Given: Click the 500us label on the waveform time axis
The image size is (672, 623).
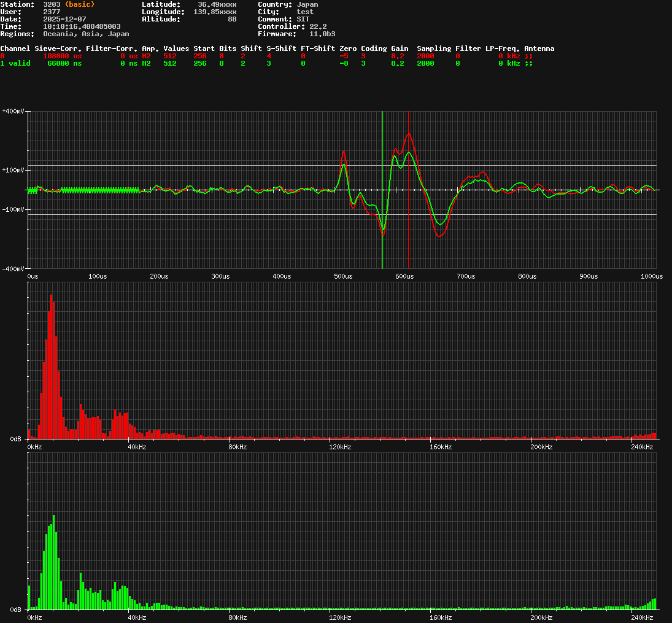Looking at the screenshot, I should point(343,276).
